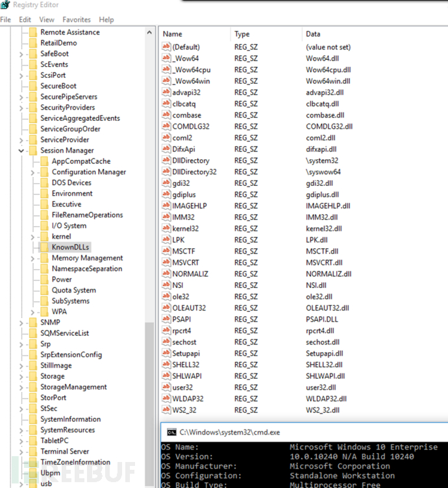Viewport: 448px width, 488px height.
Task: Expand the ScsiPort key node
Action: pyautogui.click(x=21, y=75)
